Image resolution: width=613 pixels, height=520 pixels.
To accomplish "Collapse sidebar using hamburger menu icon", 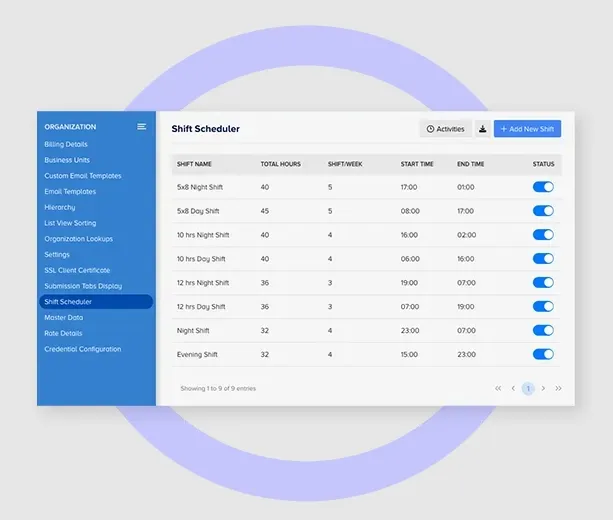I will coord(142,126).
